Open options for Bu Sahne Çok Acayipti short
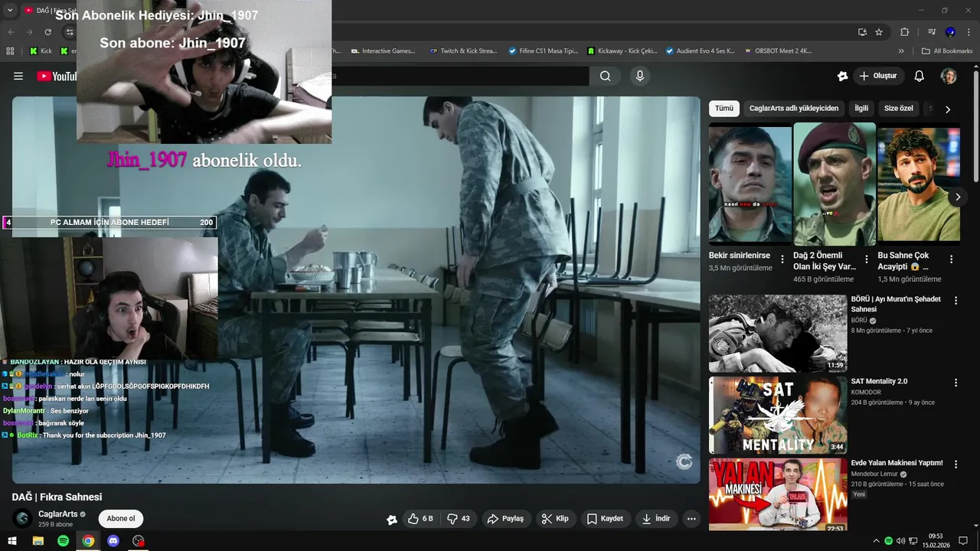Screen dimensions: 980x551 (952, 259)
